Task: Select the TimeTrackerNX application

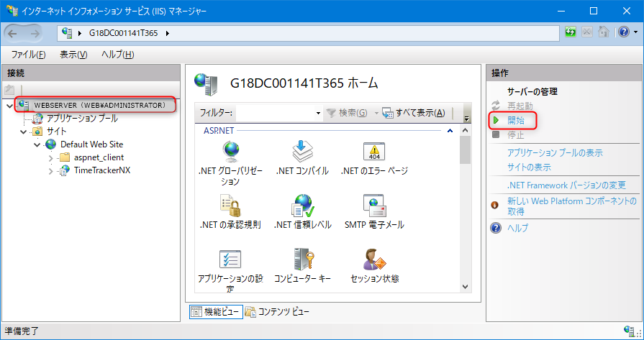Action: (102, 171)
